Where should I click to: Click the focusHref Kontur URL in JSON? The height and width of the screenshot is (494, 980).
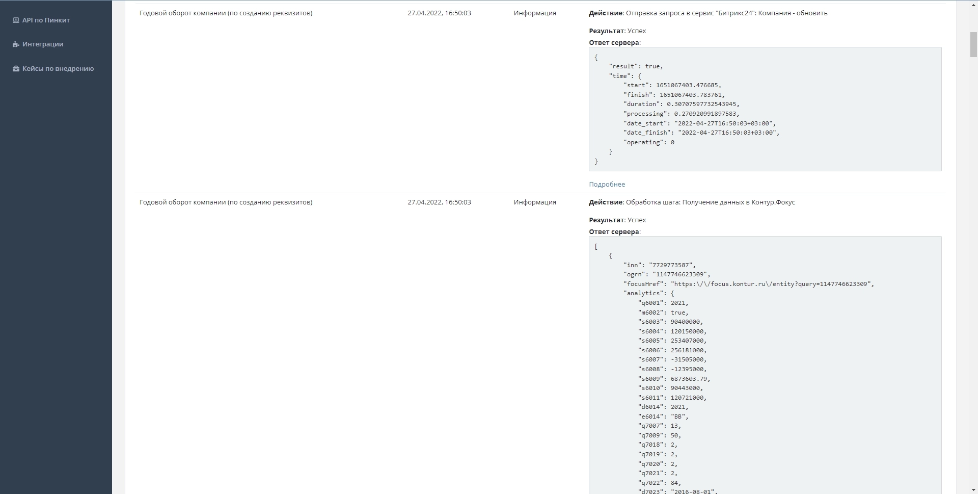coord(771,284)
